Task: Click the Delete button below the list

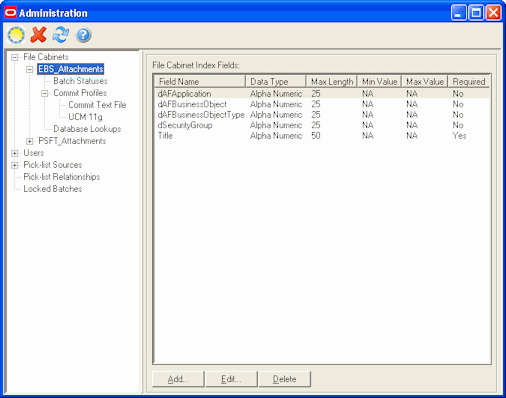Action: (x=285, y=379)
